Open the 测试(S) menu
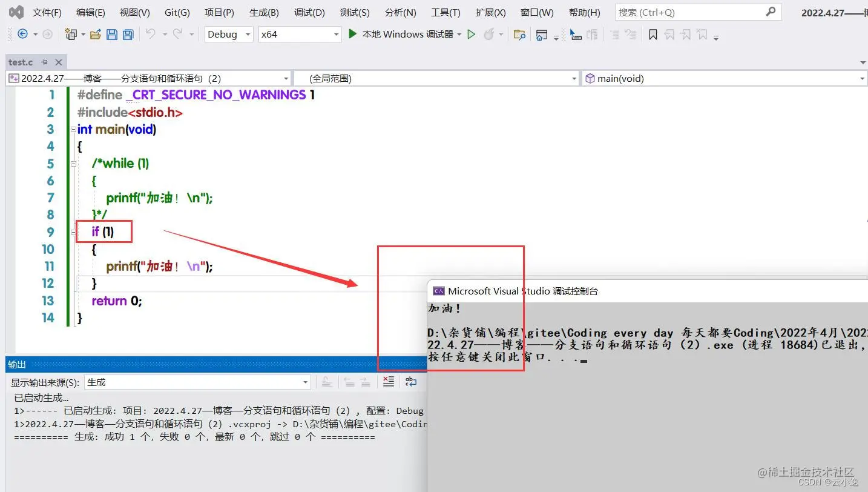Image resolution: width=868 pixels, height=492 pixels. [x=355, y=12]
